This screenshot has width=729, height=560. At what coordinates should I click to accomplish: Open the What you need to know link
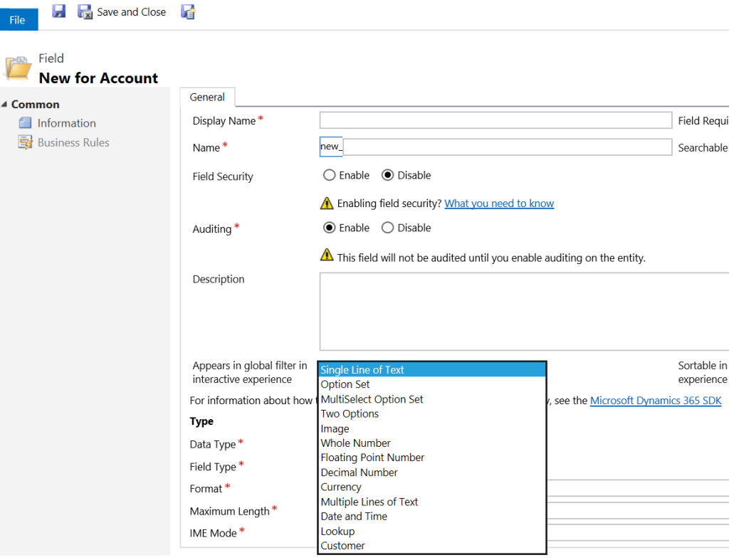point(499,203)
